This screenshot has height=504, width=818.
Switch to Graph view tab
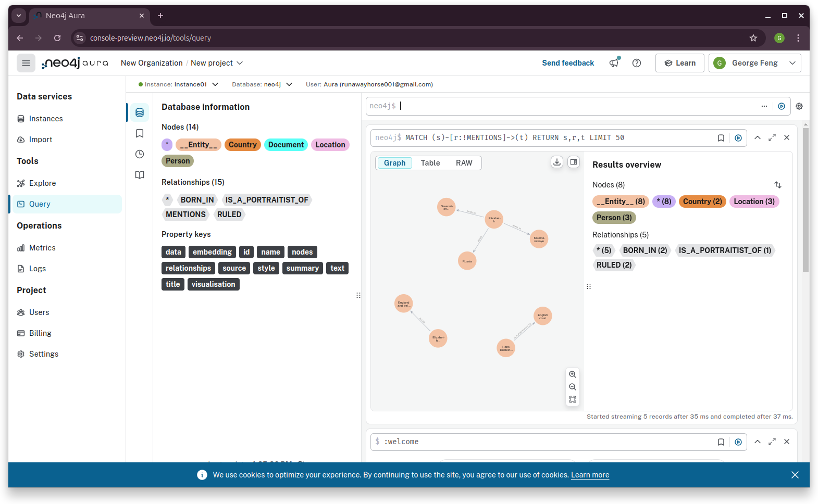point(394,163)
